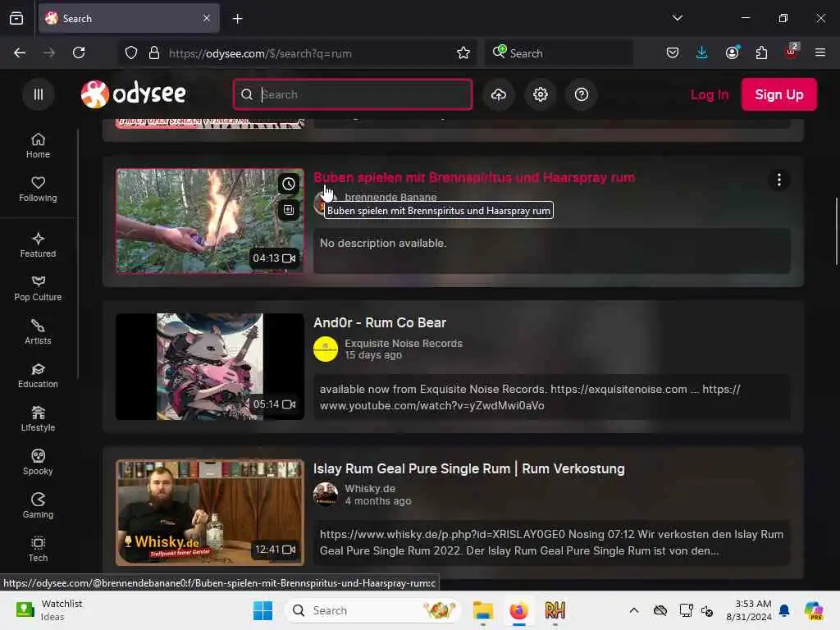Play the And0r Rum Co Bear thumbnail
840x630 pixels.
210,367
